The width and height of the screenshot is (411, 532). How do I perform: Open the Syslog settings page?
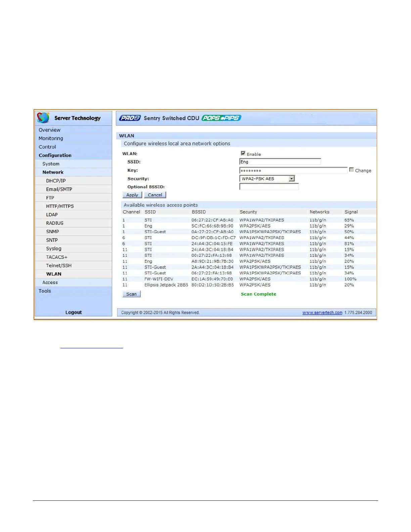coord(54,249)
